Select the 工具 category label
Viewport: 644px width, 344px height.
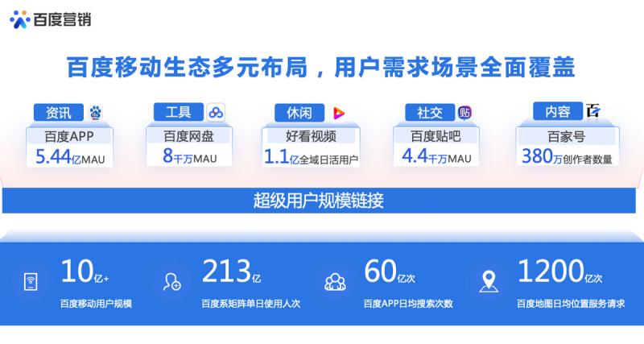[179, 111]
